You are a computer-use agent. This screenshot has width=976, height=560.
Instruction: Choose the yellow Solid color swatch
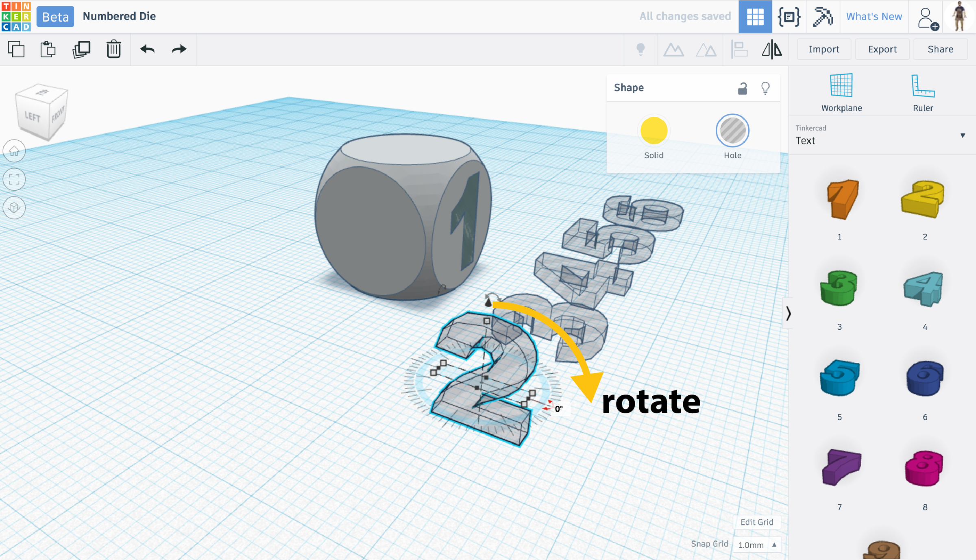(x=654, y=131)
